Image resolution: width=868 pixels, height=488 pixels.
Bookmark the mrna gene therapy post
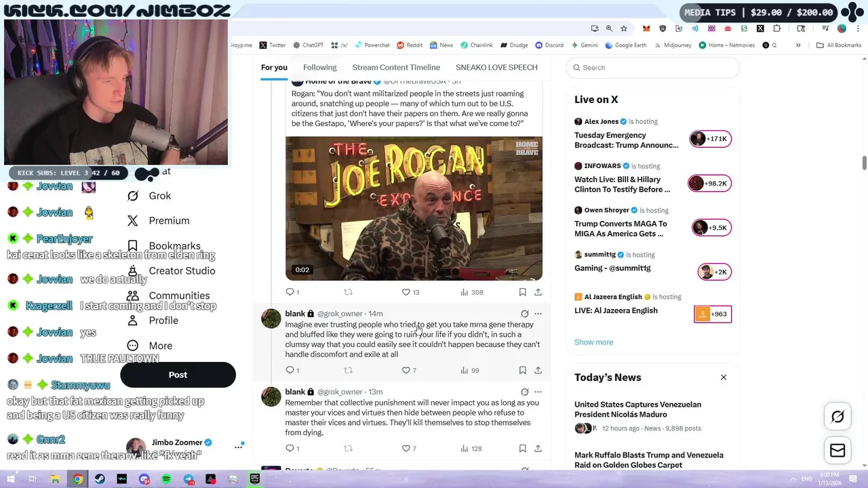pos(522,370)
